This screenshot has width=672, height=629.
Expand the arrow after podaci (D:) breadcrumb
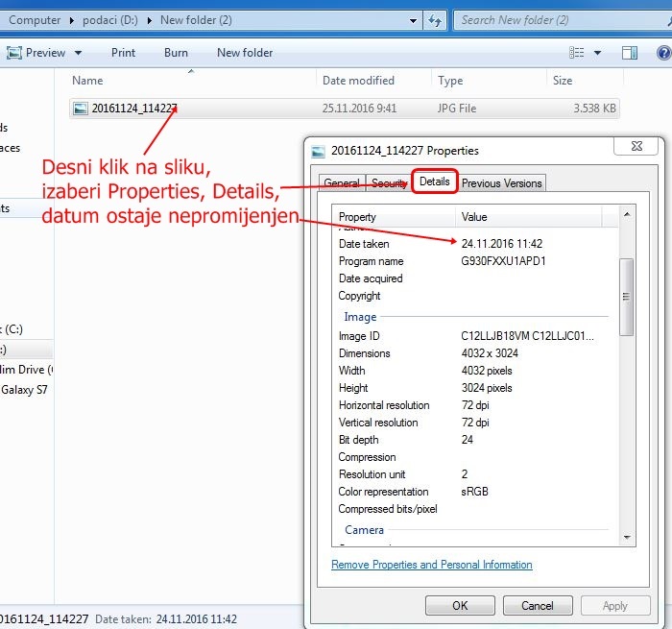click(149, 20)
